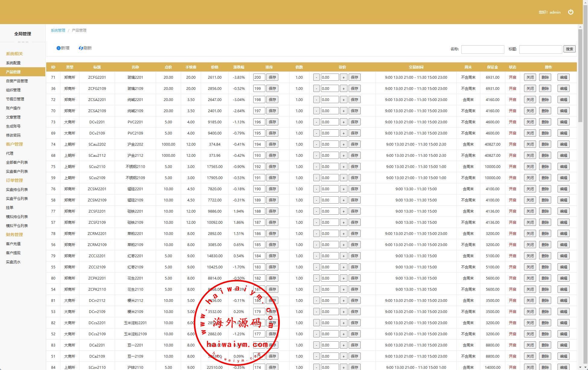Open 客户充值 sidebar entry
Screen dimensions: 588x370
[x=13, y=244]
